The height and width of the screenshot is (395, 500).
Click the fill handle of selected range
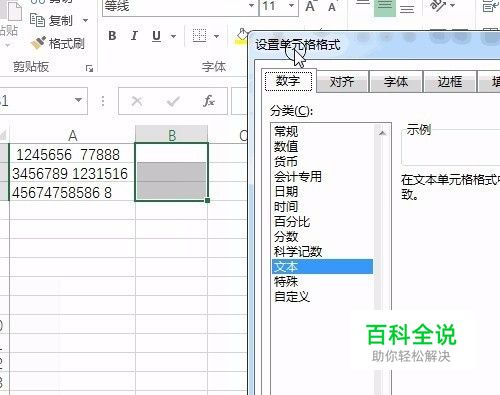[x=207, y=200]
